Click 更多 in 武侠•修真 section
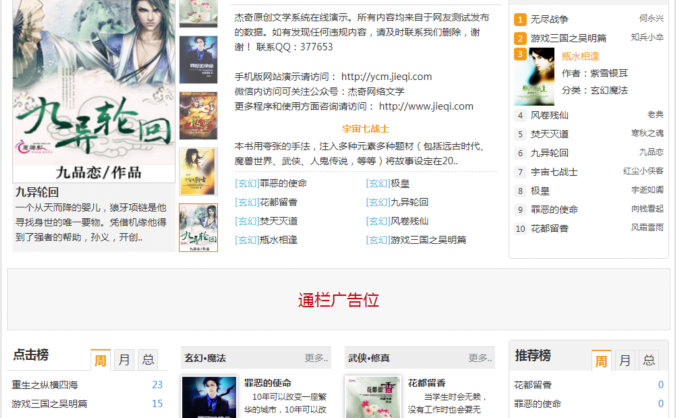The image size is (676, 418). (480, 358)
